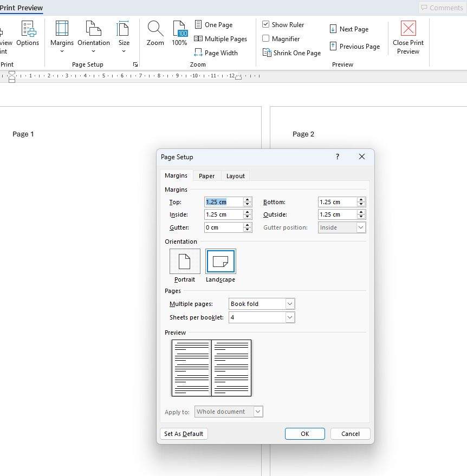Image resolution: width=467 pixels, height=476 pixels.
Task: Fit the preview to Page Width
Action: click(216, 53)
